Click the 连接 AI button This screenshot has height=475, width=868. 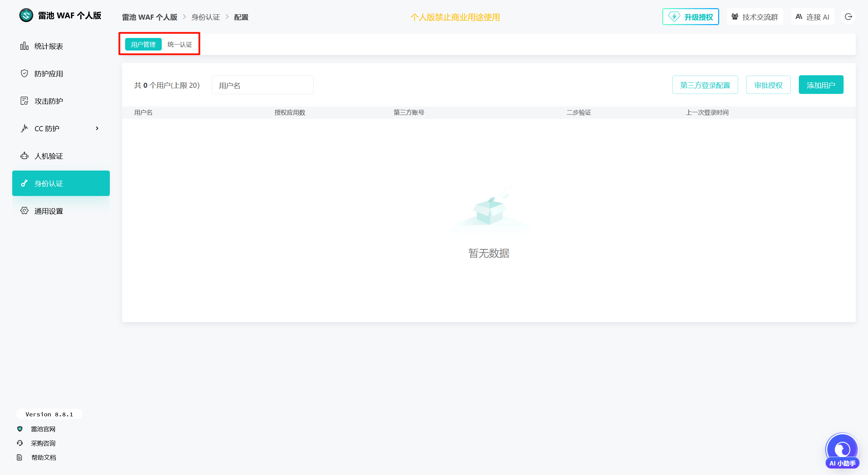point(812,17)
